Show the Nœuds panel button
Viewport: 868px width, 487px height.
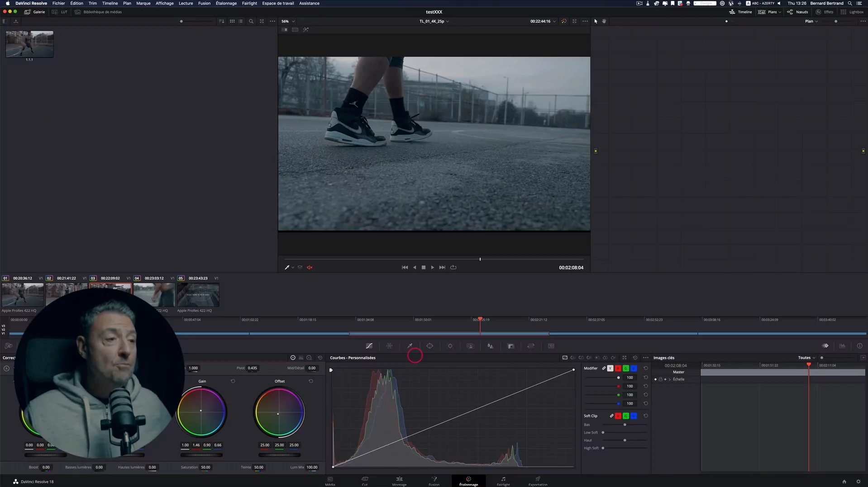pos(798,12)
